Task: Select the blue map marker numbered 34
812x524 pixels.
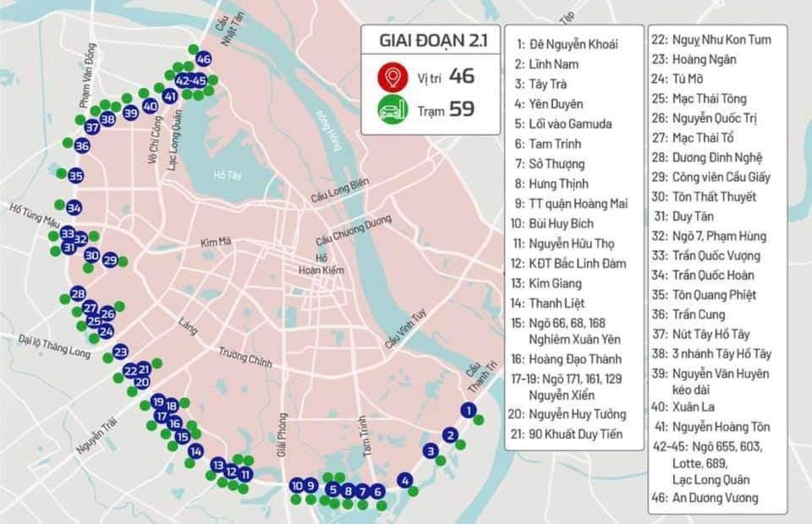Action: [x=74, y=208]
